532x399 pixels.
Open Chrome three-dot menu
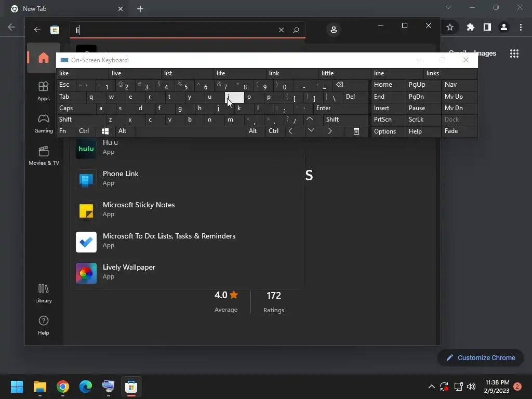tap(521, 27)
